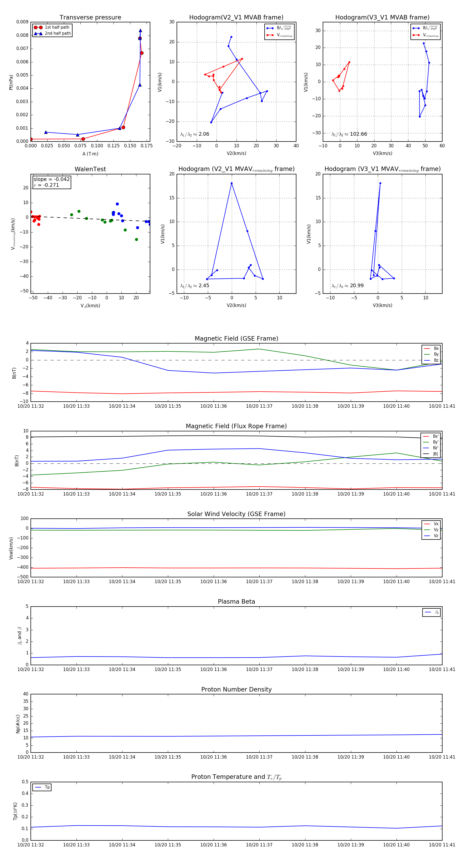Image resolution: width=473 pixels, height=868 pixels.
Task: Click the 'WalenTest' plot title
Action: (x=90, y=169)
